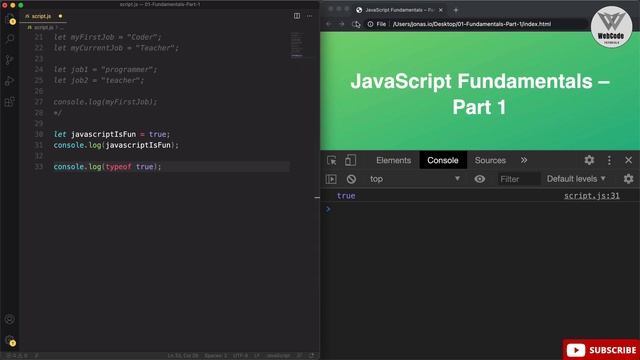The height and width of the screenshot is (360, 640).
Task: Open DevTools settings gear beside tabs
Action: (589, 160)
